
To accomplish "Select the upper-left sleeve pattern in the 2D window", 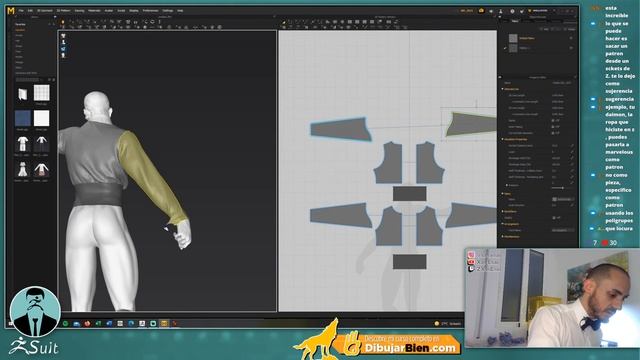I will pyautogui.click(x=340, y=129).
